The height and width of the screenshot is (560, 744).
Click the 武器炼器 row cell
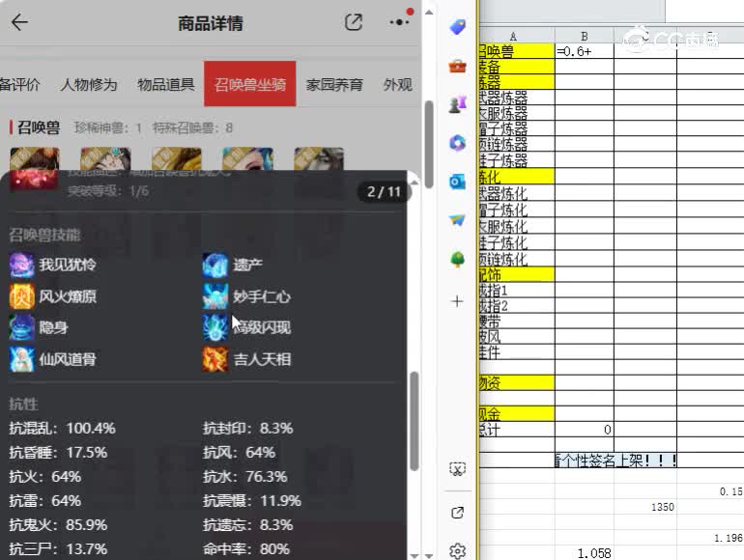point(516,98)
